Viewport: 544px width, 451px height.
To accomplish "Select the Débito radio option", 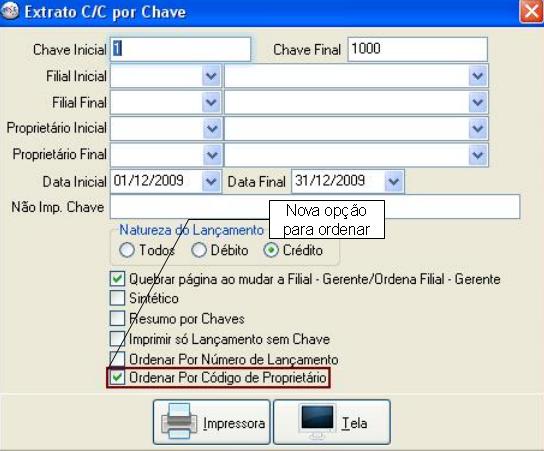I will 199,250.
